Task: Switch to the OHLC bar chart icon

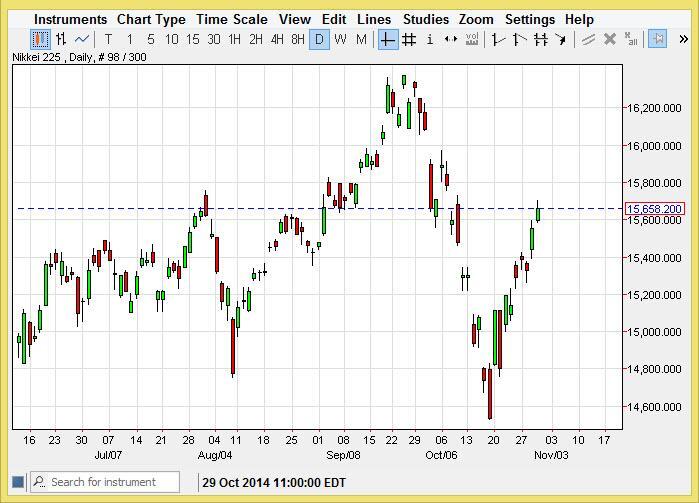Action: point(61,40)
